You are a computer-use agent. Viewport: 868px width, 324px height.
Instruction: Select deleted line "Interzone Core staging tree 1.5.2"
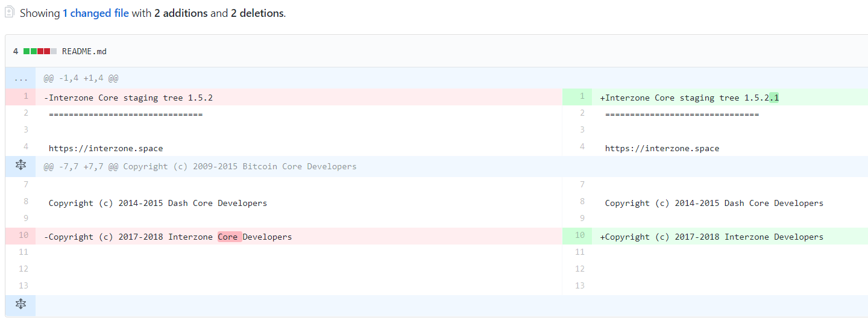coord(128,98)
